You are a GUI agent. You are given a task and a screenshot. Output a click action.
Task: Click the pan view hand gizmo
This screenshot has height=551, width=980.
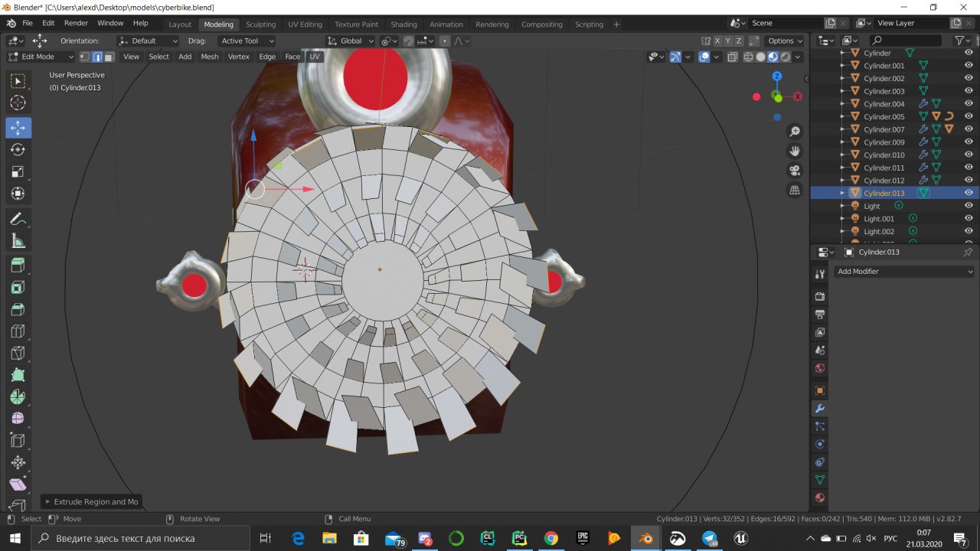795,152
